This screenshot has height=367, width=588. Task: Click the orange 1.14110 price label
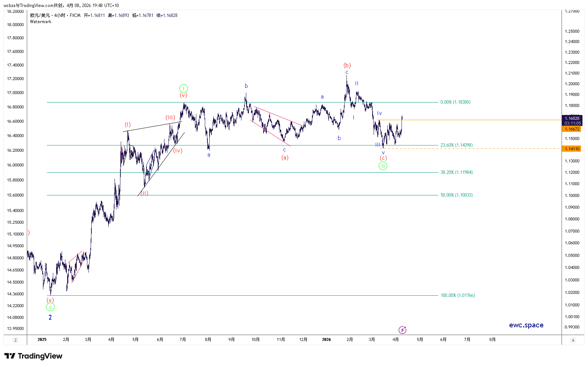(x=571, y=149)
